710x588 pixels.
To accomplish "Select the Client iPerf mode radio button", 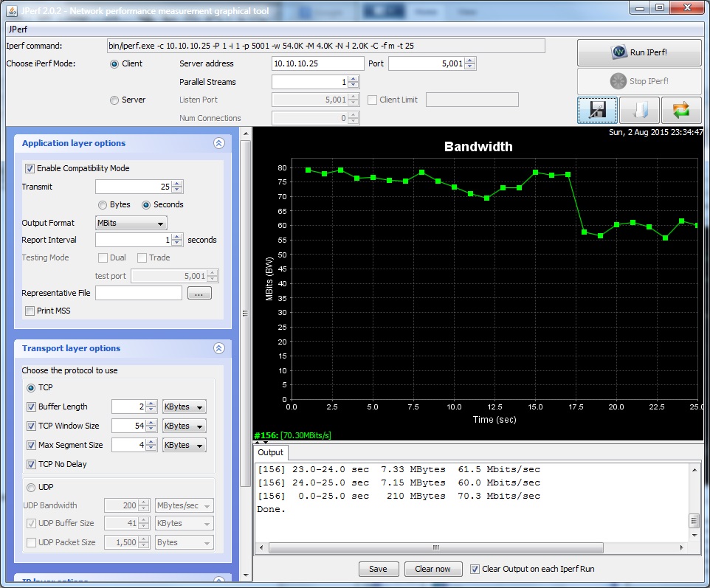I will (114, 64).
